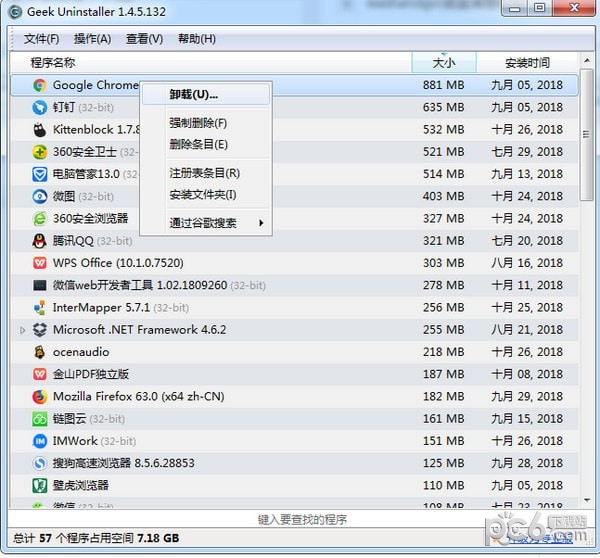Click the 微信web开发者工具 icon
Screen dimensions: 600x558
pos(39,285)
